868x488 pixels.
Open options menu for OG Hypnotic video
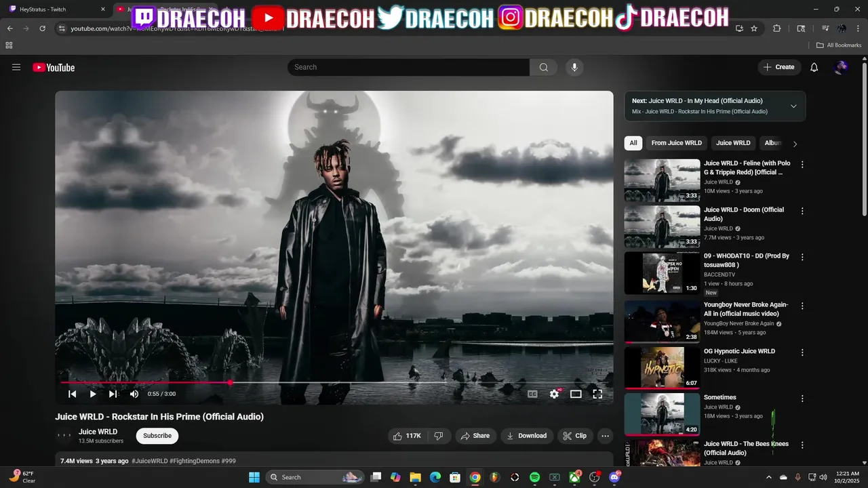tap(802, 352)
